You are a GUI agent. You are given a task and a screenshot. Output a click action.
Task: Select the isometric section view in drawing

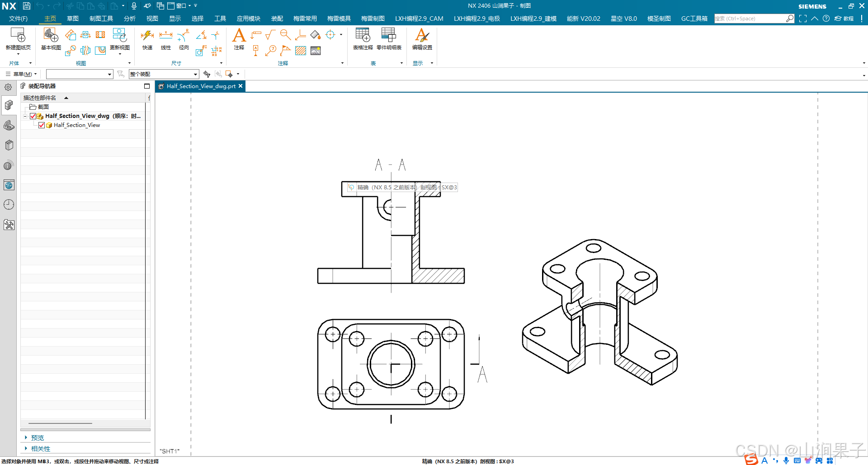pos(600,312)
